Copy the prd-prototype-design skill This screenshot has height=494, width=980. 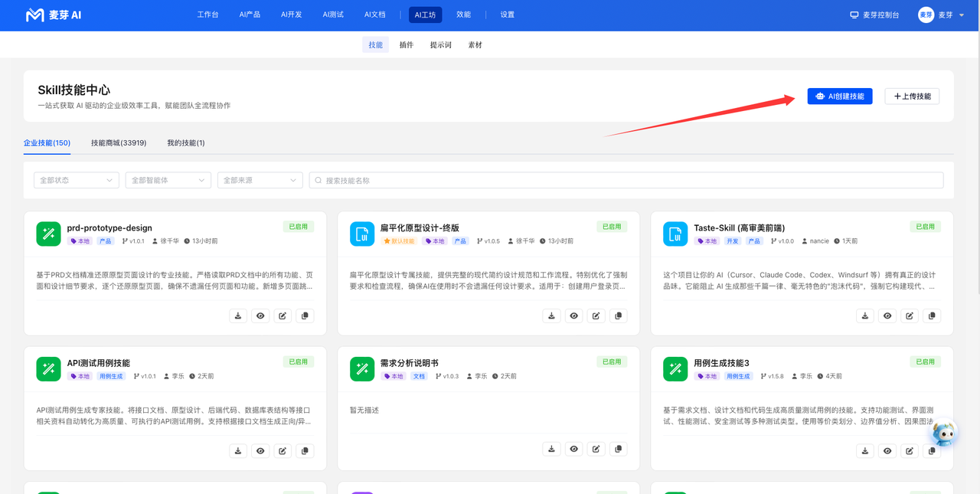[x=305, y=316]
